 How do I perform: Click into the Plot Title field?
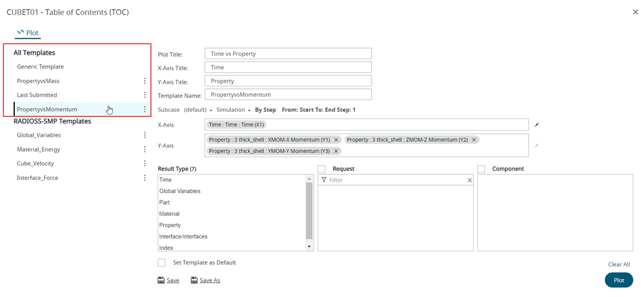point(288,54)
